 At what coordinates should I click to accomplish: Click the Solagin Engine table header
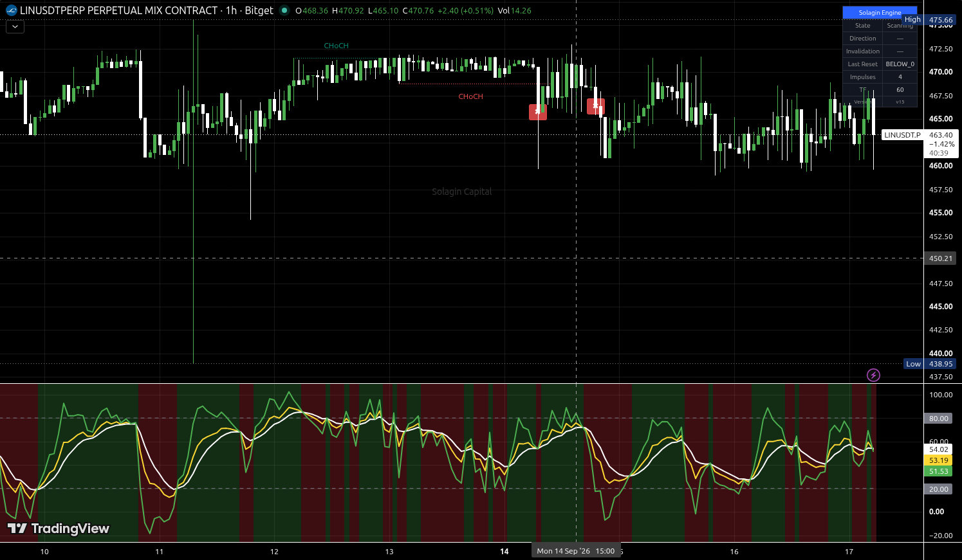click(x=880, y=12)
